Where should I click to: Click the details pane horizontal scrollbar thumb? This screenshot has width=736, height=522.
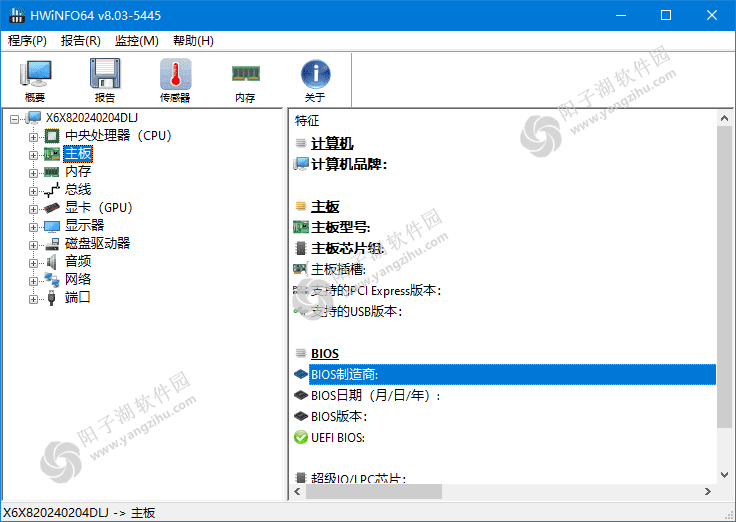374,491
